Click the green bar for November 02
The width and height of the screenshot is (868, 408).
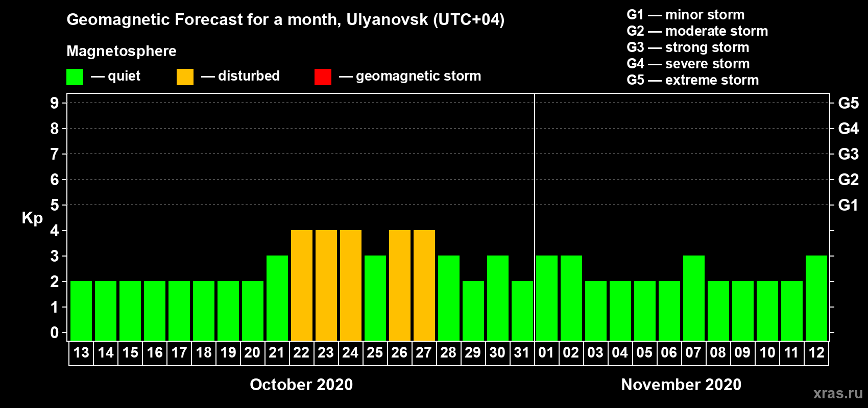571,298
